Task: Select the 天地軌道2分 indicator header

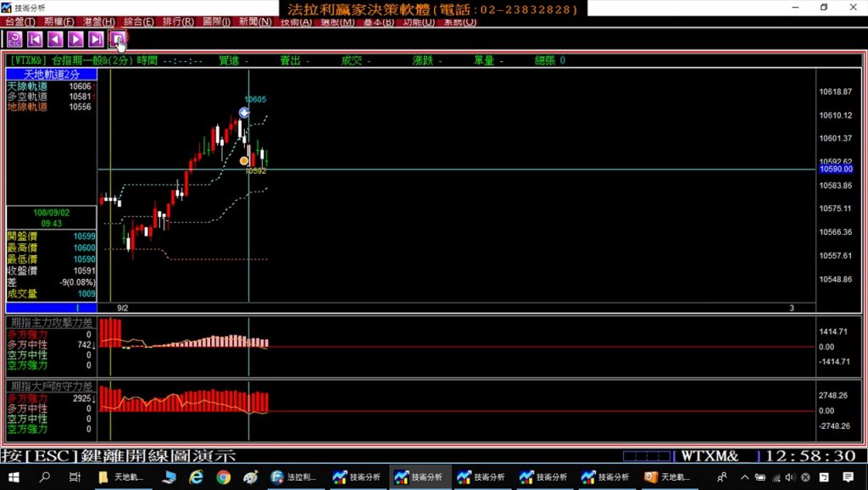Action: click(x=52, y=75)
